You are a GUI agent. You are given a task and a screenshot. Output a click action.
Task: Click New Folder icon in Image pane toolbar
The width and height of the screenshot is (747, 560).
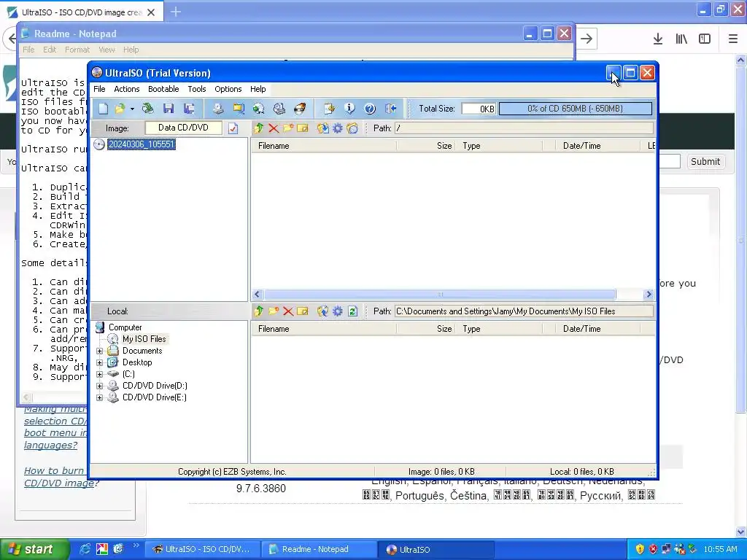tap(287, 128)
